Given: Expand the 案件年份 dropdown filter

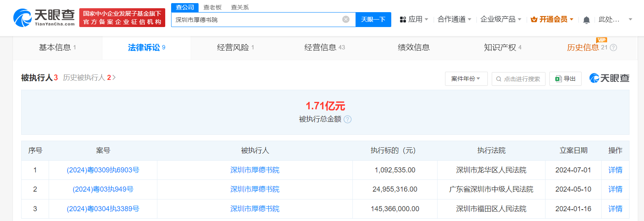Looking at the screenshot, I should (x=466, y=79).
